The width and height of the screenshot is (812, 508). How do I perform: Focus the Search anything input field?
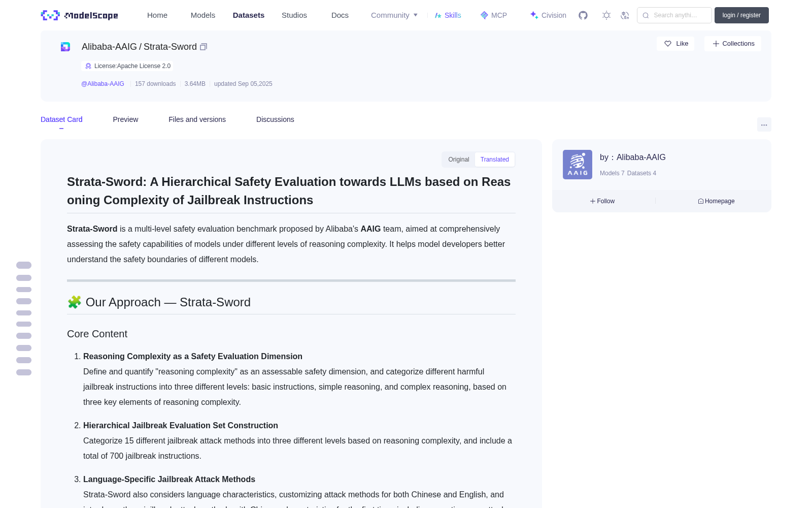(x=674, y=15)
